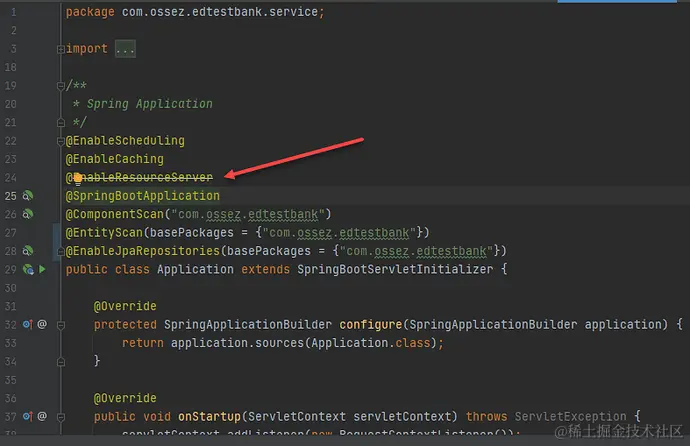
Task: Click the fold end marker on line 21
Action: (61, 123)
